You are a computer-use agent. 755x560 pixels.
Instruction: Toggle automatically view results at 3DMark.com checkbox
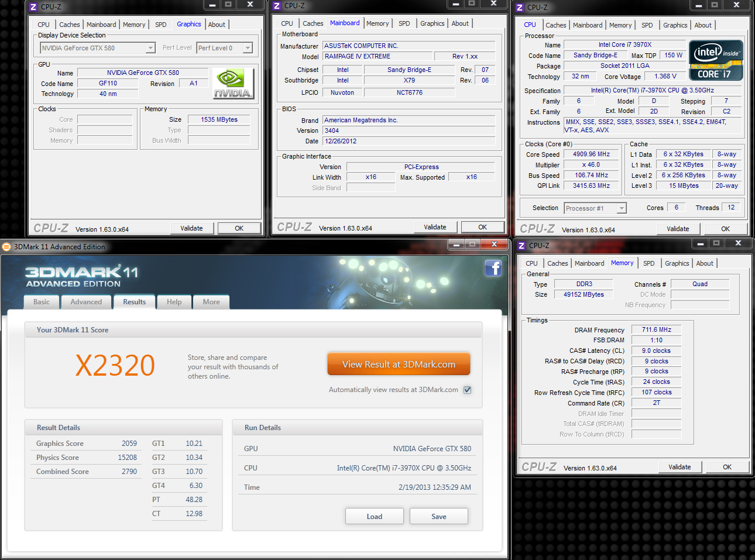coord(468,390)
